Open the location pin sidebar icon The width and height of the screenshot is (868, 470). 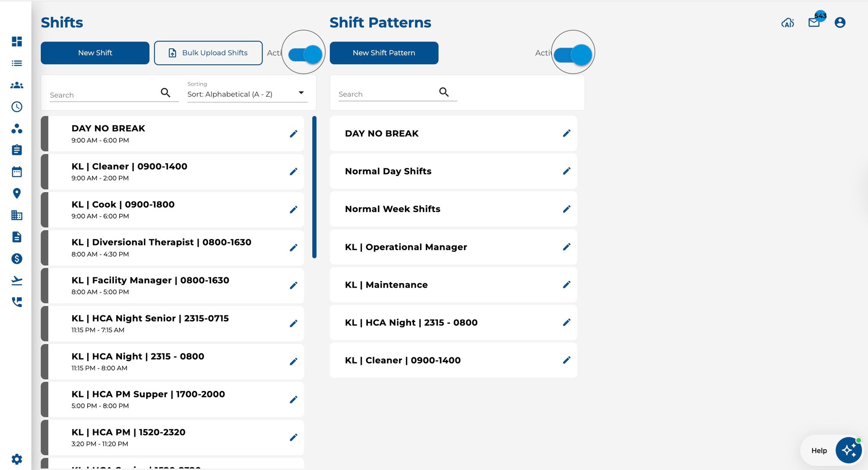coord(17,193)
